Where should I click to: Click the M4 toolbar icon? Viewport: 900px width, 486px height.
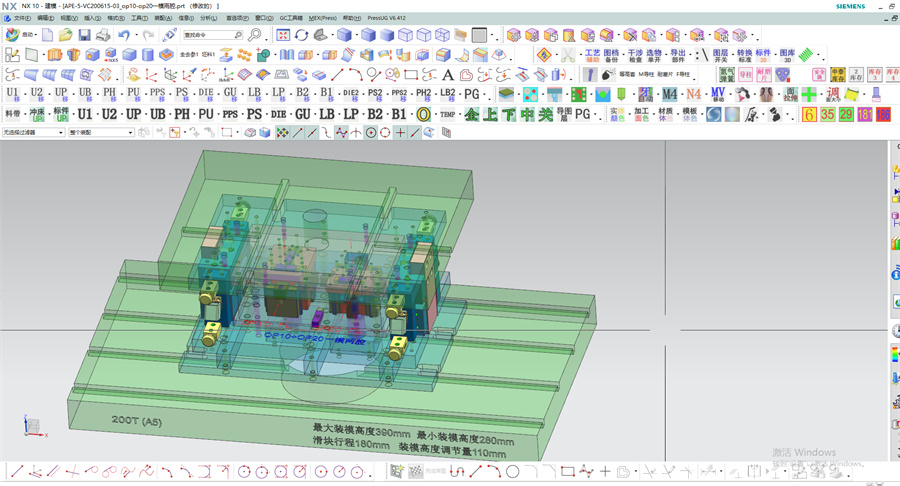(x=669, y=93)
